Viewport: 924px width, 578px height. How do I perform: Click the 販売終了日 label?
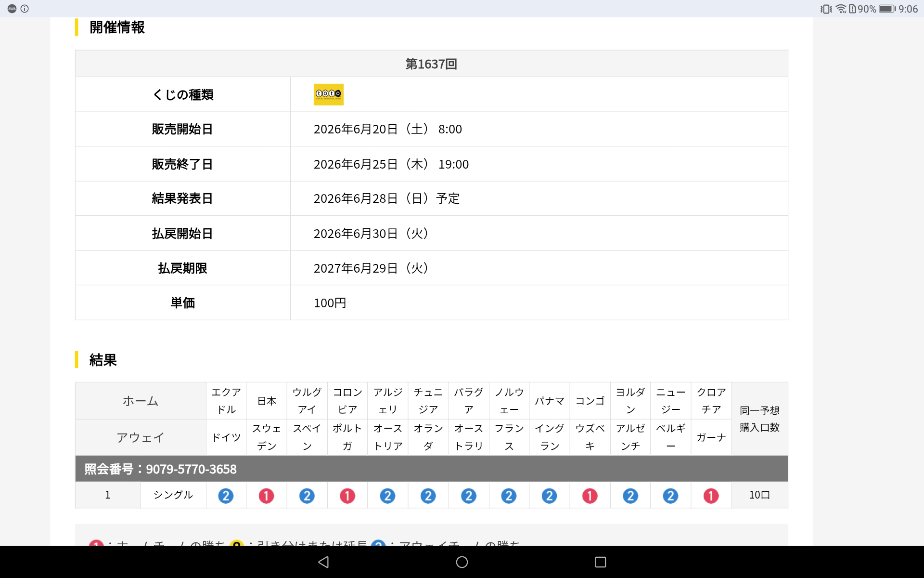[182, 164]
